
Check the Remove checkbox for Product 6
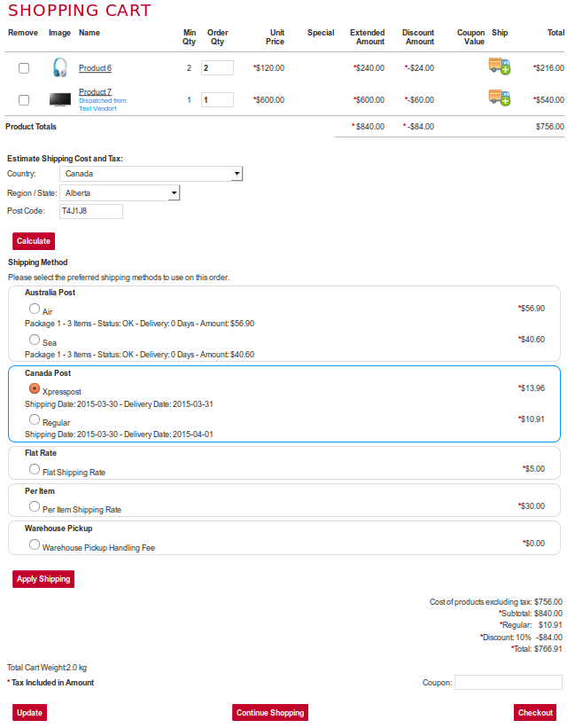pos(23,66)
